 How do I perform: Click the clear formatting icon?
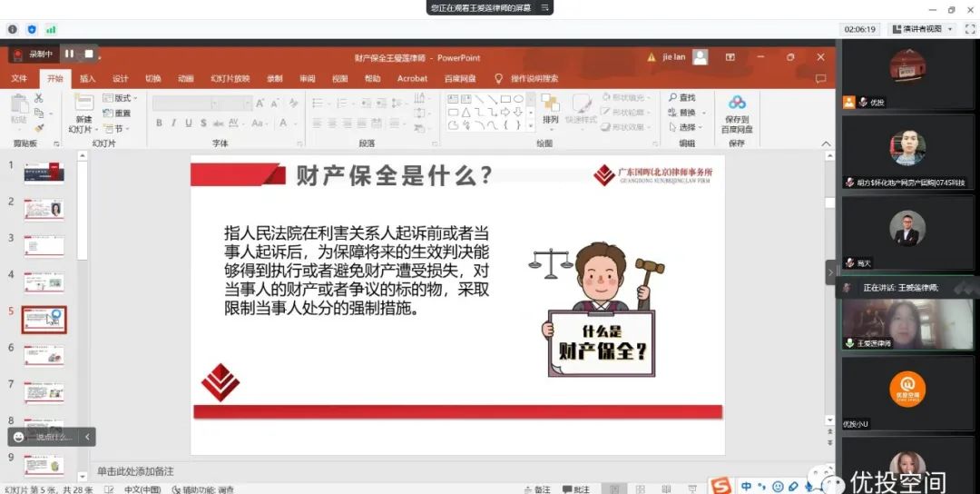[x=293, y=104]
